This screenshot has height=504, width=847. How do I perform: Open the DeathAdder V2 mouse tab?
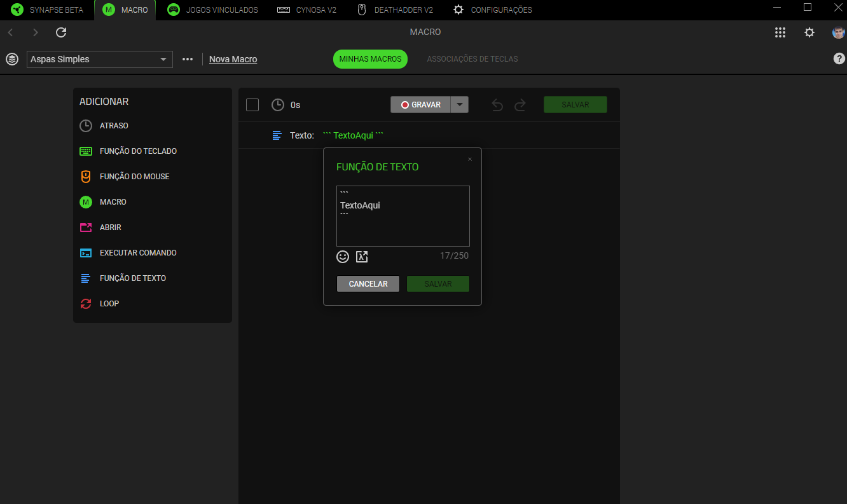click(x=395, y=10)
